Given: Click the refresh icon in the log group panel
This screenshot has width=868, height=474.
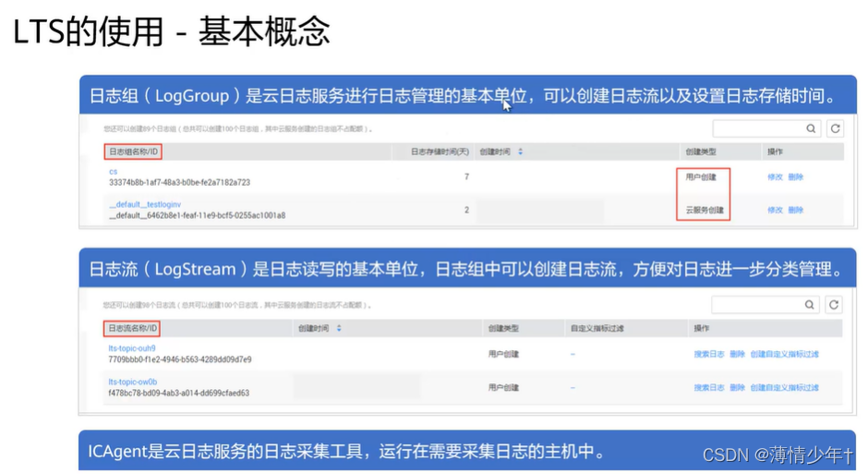Looking at the screenshot, I should pyautogui.click(x=835, y=129).
